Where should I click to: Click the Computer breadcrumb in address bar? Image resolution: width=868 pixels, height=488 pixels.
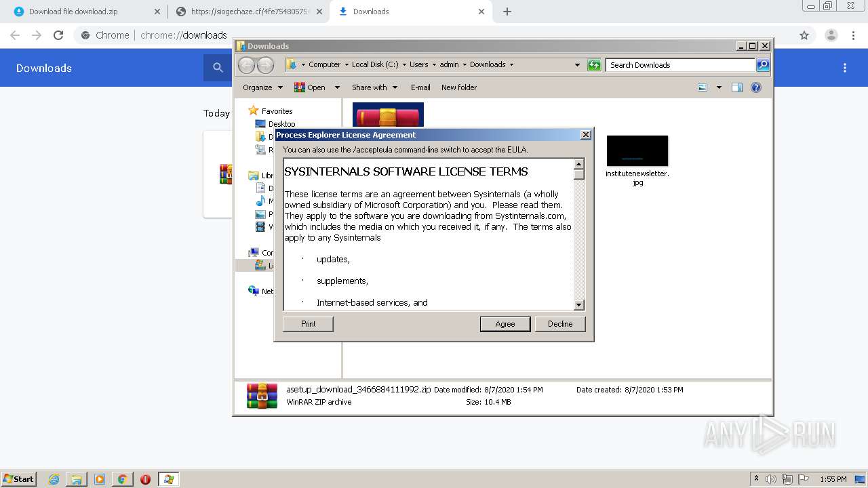click(324, 65)
